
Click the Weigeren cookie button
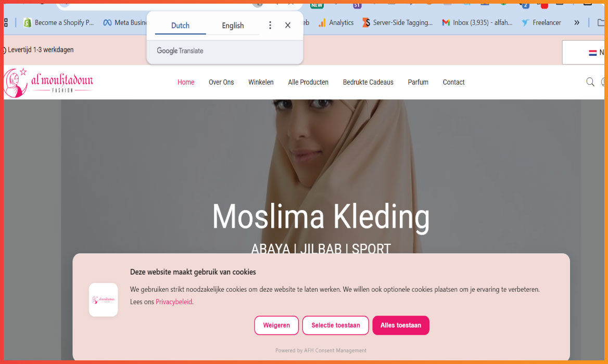coord(276,326)
